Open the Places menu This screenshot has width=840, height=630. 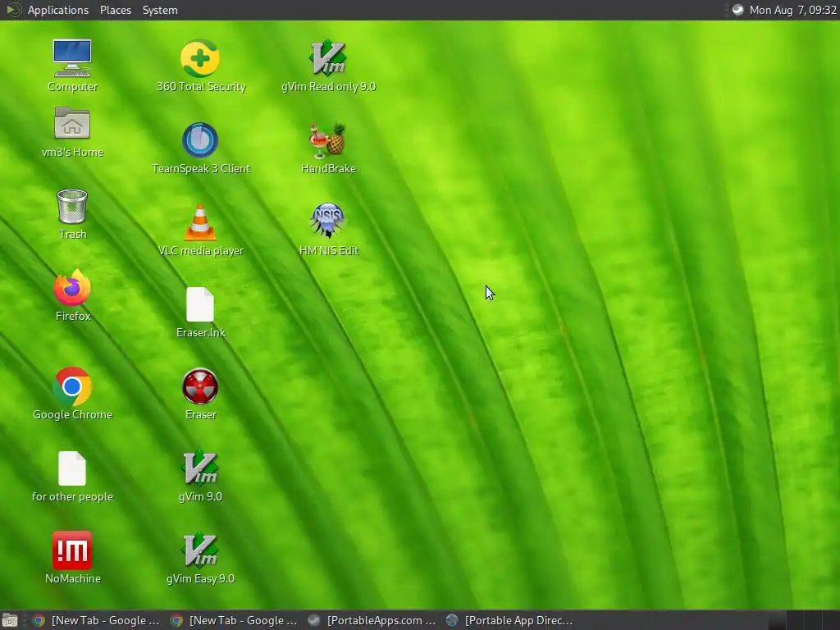(x=115, y=10)
